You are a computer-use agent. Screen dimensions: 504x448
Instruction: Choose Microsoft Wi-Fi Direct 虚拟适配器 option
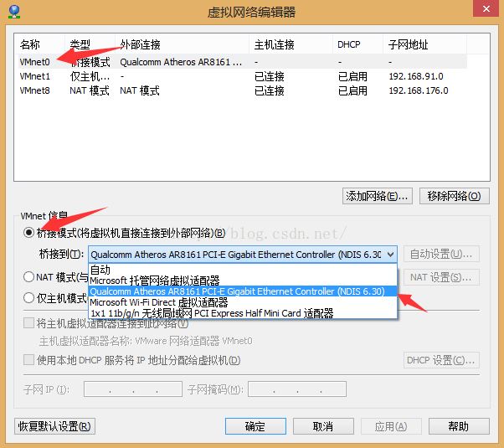tap(243, 302)
